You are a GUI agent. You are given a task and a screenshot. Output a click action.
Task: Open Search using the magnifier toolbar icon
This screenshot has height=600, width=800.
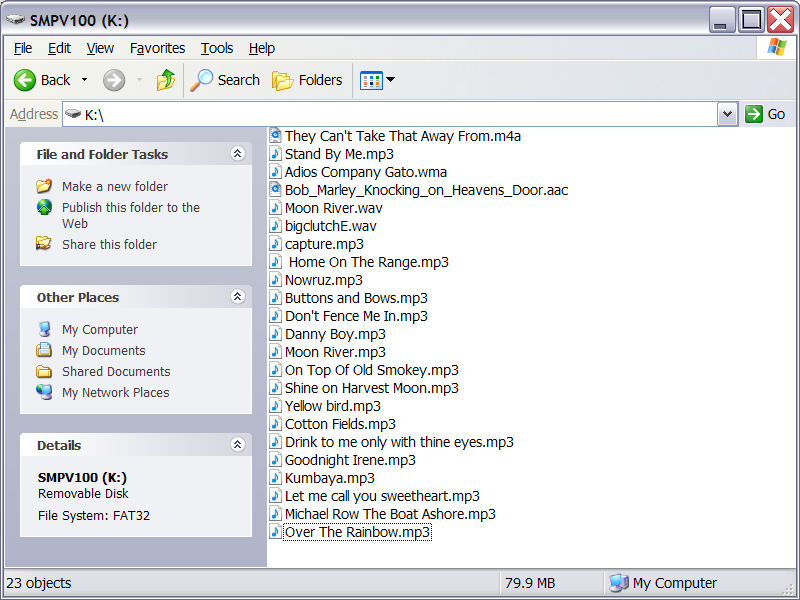(200, 80)
